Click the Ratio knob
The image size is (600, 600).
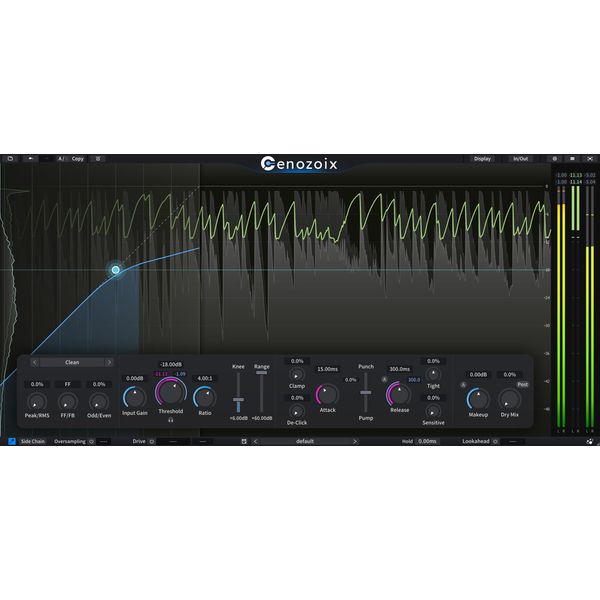205,398
